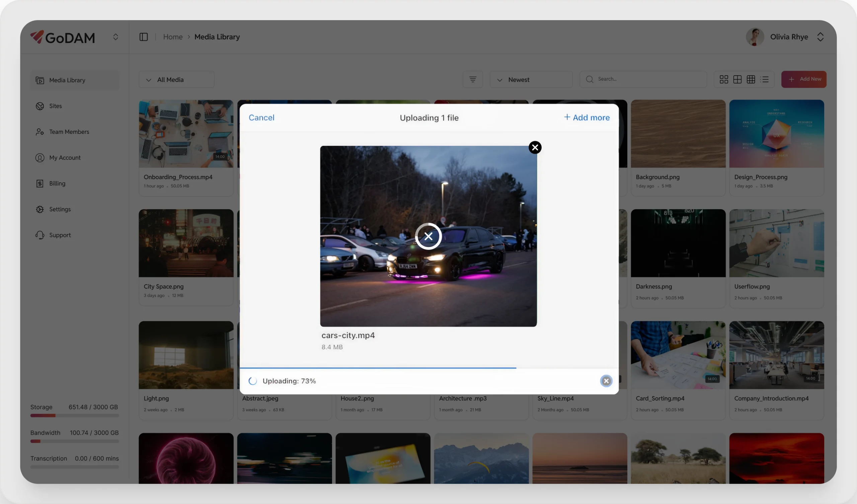Screen dimensions: 857x504
Task: Expand Olivia Rhye account switcher
Action: coord(820,37)
